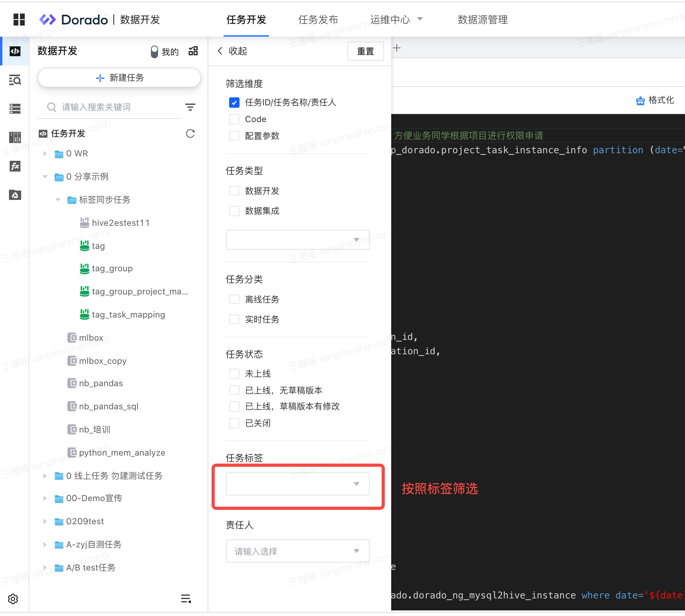Image resolution: width=685 pixels, height=616 pixels.
Task: Click the 重置 reset button
Action: [x=365, y=51]
